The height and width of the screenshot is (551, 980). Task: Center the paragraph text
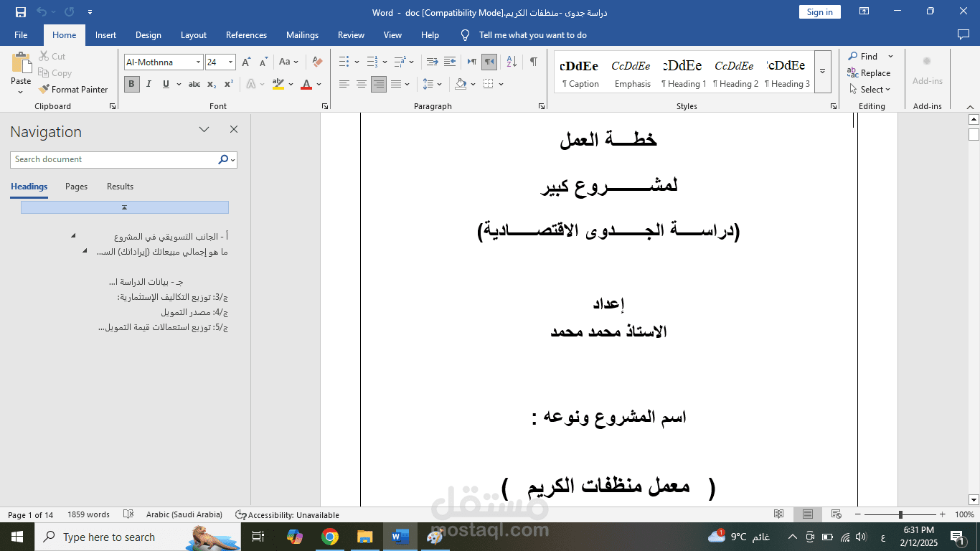[362, 84]
